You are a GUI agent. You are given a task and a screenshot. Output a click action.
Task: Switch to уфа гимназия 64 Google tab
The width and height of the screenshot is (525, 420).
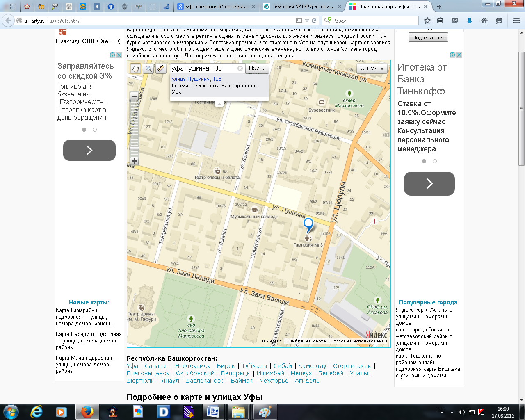(216, 7)
